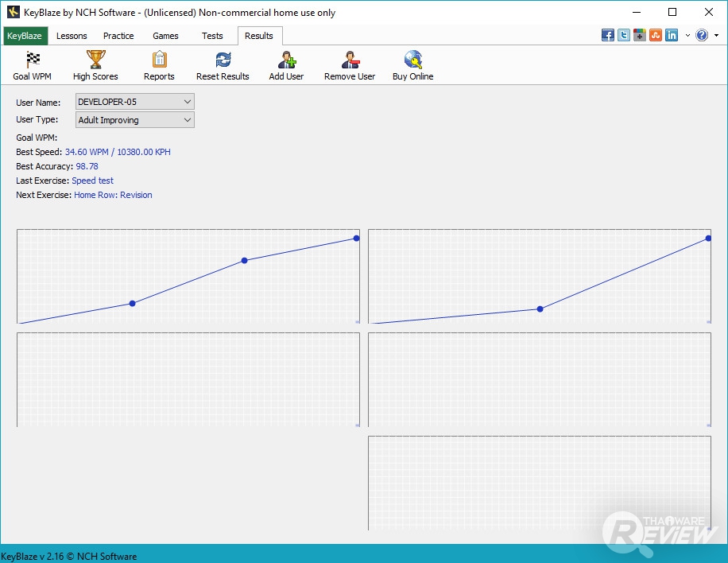Minimize the KeyBlaze window
The height and width of the screenshot is (563, 728).
637,12
